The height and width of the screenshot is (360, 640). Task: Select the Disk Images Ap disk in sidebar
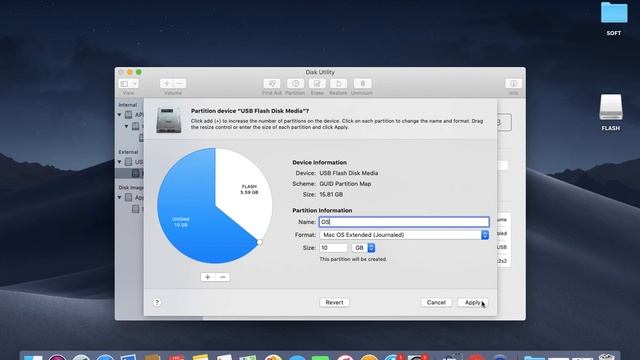[135, 198]
